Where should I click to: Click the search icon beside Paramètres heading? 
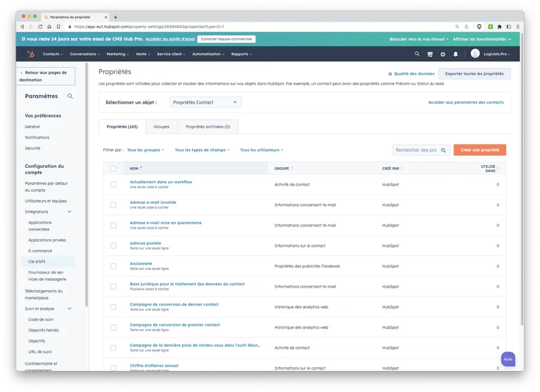[70, 96]
